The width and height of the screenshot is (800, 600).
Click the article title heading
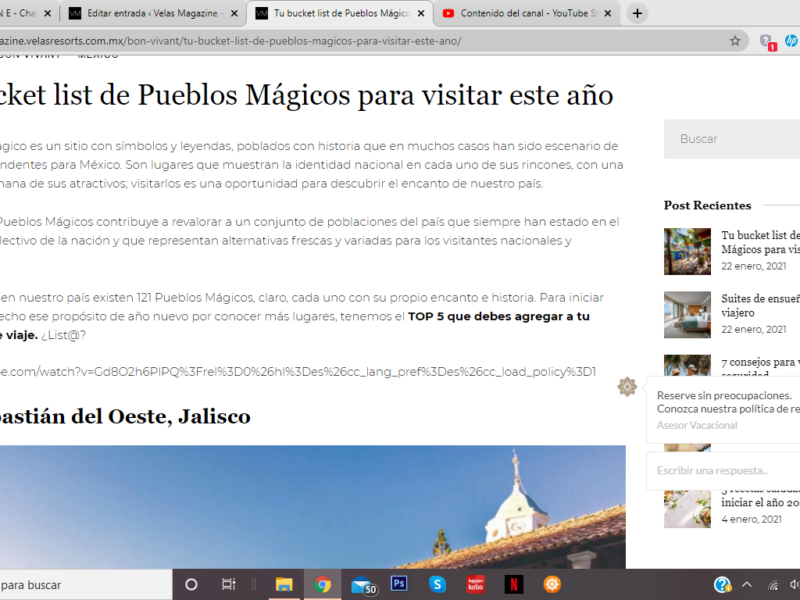pyautogui.click(x=306, y=95)
